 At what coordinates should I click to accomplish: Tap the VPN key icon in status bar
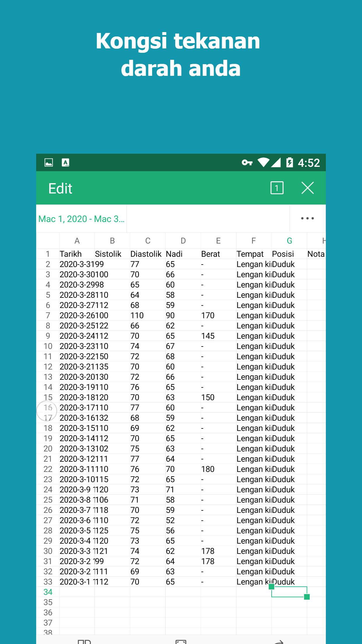click(x=247, y=162)
